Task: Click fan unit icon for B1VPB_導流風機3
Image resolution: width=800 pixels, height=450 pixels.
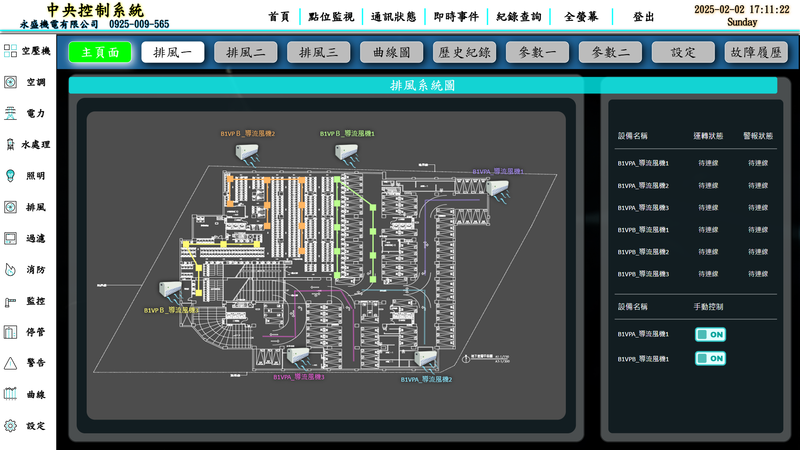Action: (171, 292)
